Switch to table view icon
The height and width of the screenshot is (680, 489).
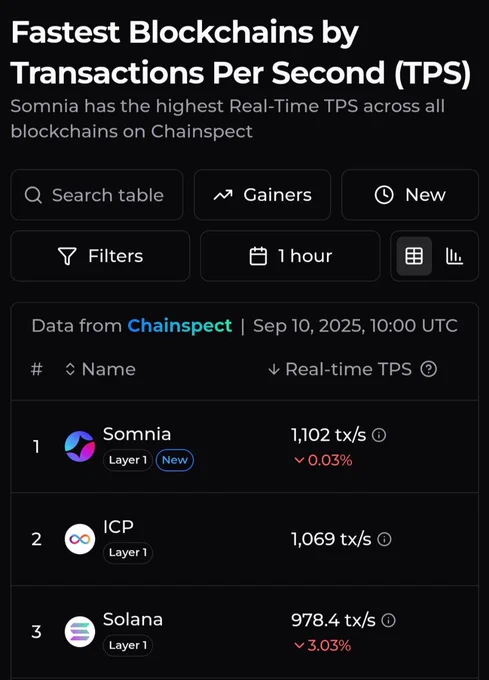pyautogui.click(x=414, y=256)
